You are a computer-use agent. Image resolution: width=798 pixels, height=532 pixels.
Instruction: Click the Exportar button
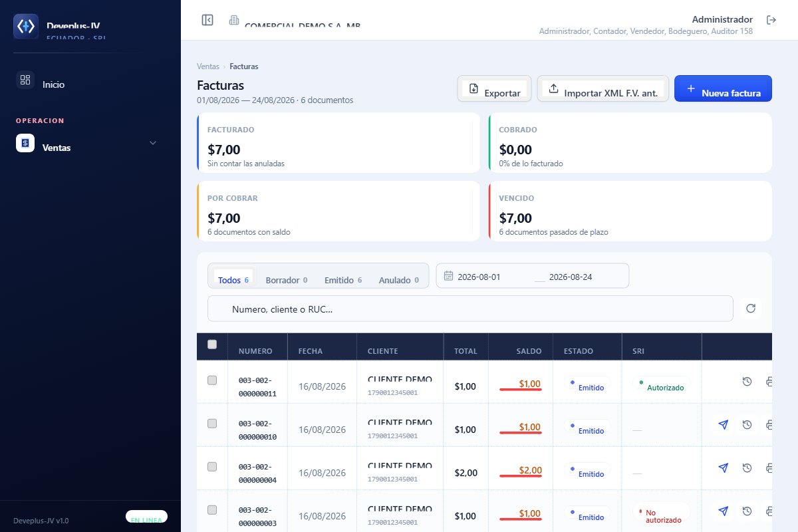pos(494,88)
